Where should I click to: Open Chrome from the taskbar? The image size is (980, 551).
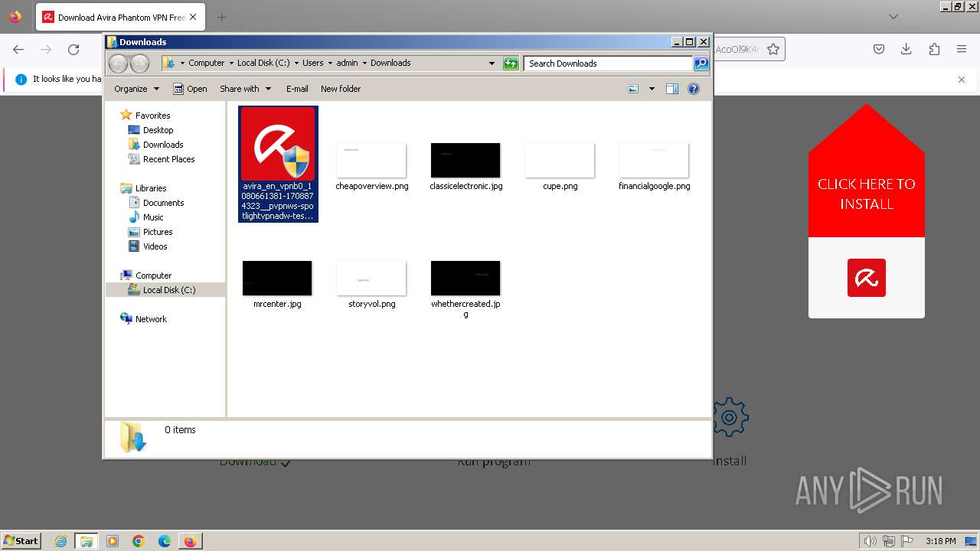point(139,541)
